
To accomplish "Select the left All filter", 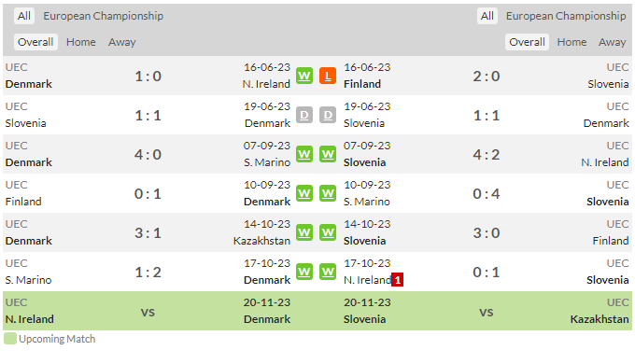I will point(24,16).
